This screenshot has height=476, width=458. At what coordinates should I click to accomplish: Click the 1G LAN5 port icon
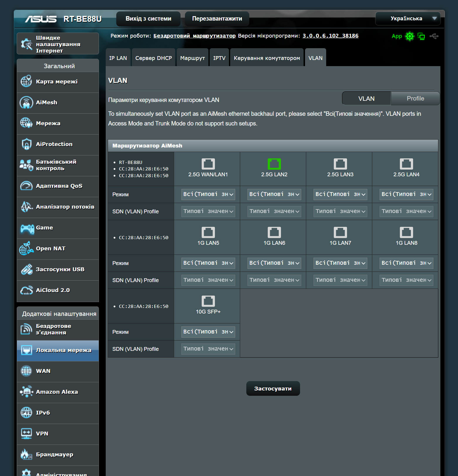208,232
